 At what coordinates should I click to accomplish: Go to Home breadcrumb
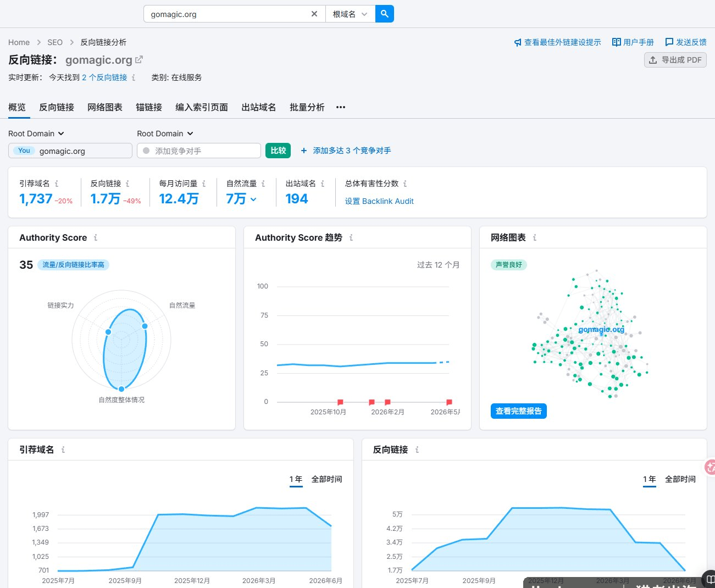coord(19,42)
